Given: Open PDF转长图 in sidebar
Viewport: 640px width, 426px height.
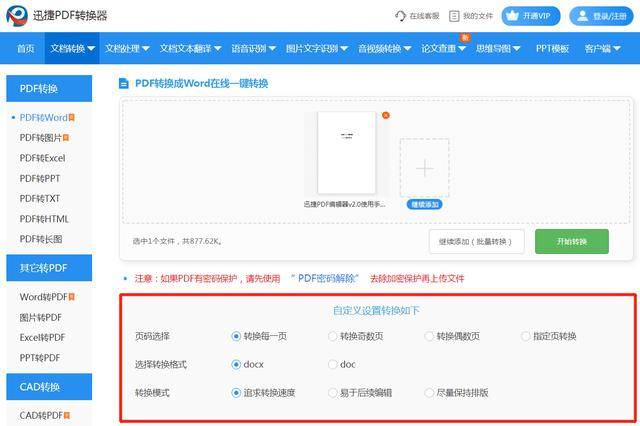Looking at the screenshot, I should 41,239.
